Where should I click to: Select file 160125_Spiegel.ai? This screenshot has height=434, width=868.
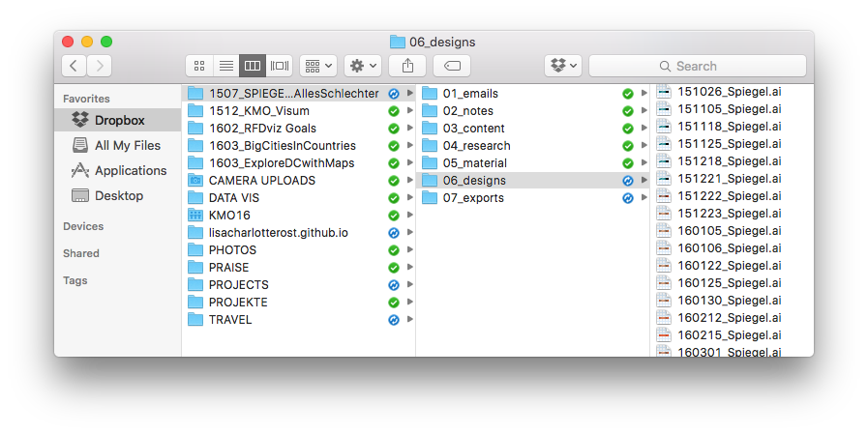[x=732, y=283]
